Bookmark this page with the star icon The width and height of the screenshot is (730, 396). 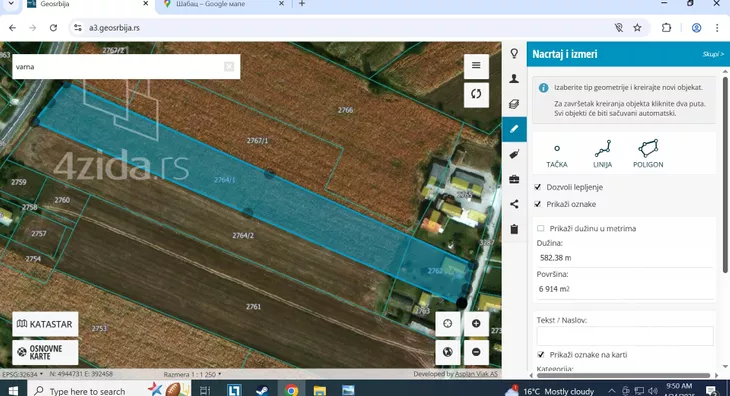pos(637,28)
